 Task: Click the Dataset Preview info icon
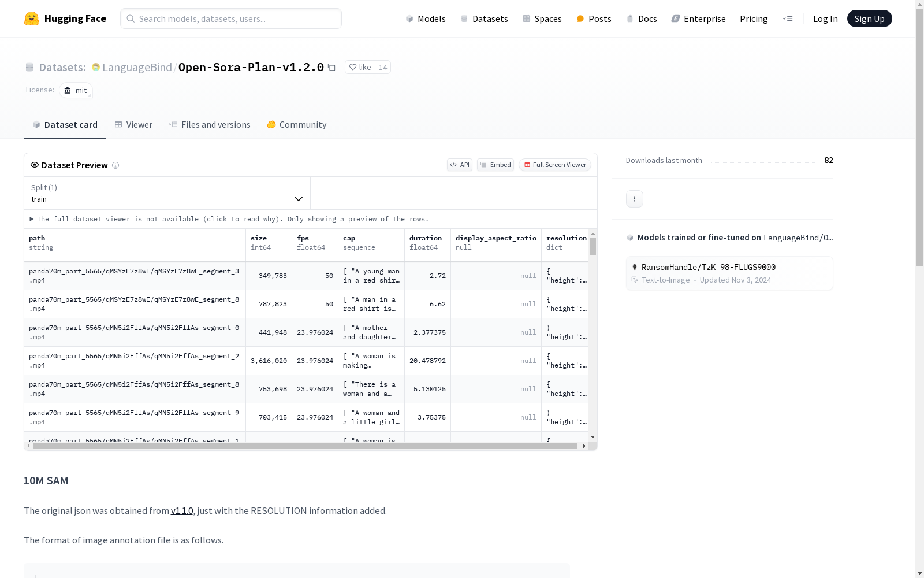click(x=115, y=165)
